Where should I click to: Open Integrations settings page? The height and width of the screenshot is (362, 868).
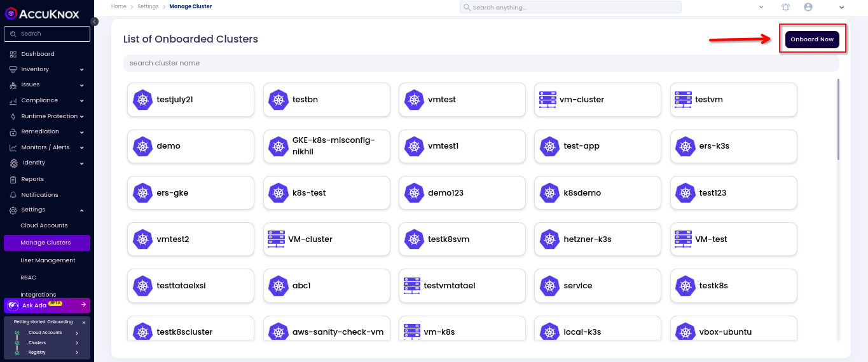tap(38, 294)
